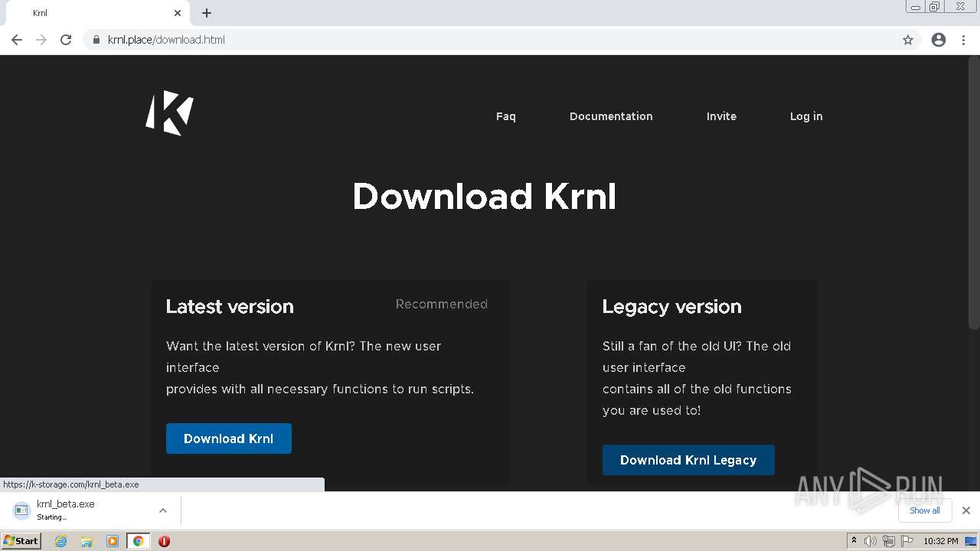Click the krnl_beta.exe file icon
Viewport: 980px width, 551px height.
pyautogui.click(x=21, y=510)
